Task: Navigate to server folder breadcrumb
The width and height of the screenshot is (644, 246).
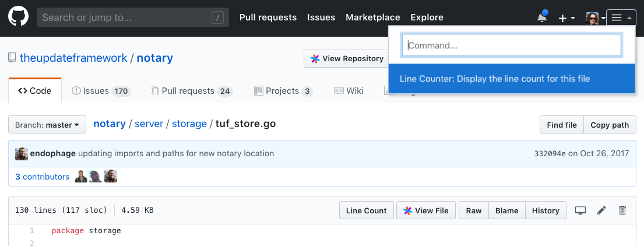Action: pyautogui.click(x=149, y=124)
